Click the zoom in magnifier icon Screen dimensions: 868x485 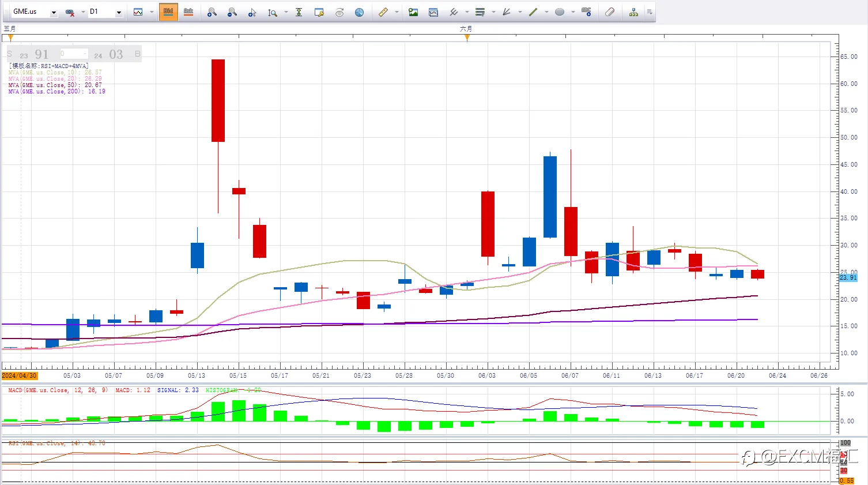(x=212, y=12)
